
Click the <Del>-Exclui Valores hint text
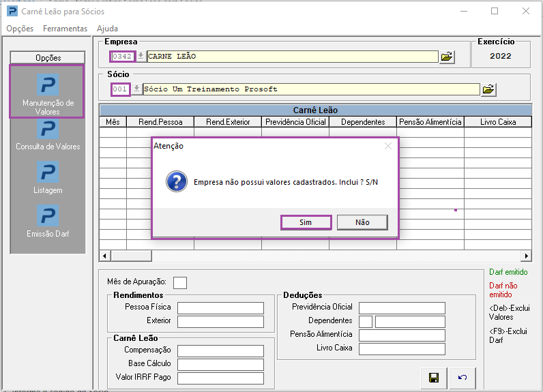tap(509, 312)
